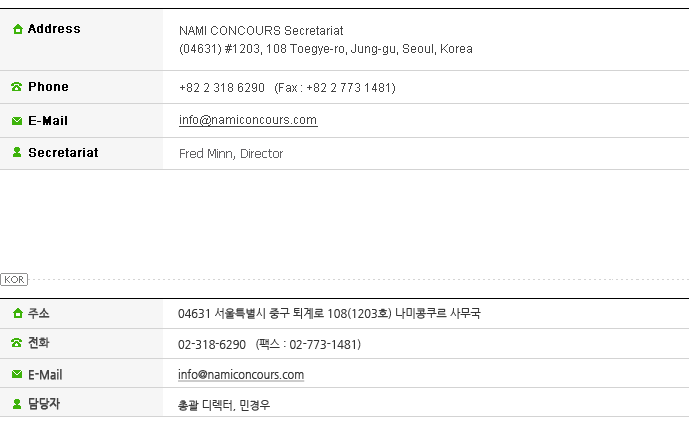Click the NAMI CONCOURS Secretariat text
Viewport: 689px width, 423px height.
(x=261, y=31)
